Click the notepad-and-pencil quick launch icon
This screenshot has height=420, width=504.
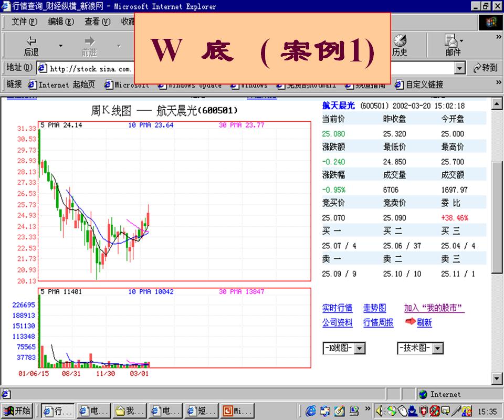pos(340,411)
